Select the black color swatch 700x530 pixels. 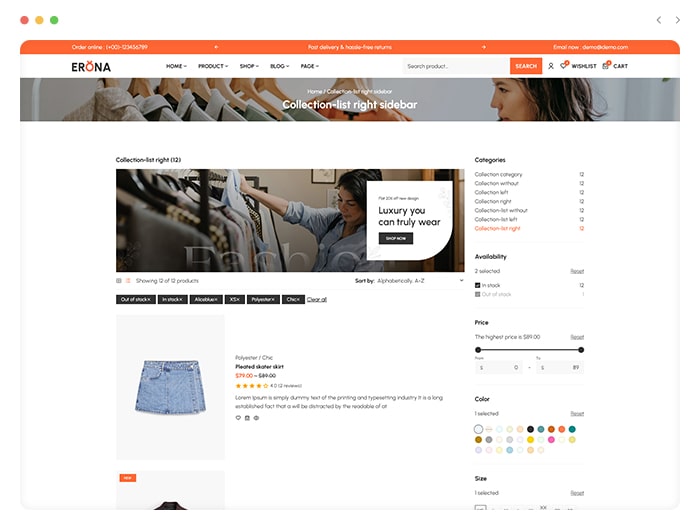click(530, 429)
